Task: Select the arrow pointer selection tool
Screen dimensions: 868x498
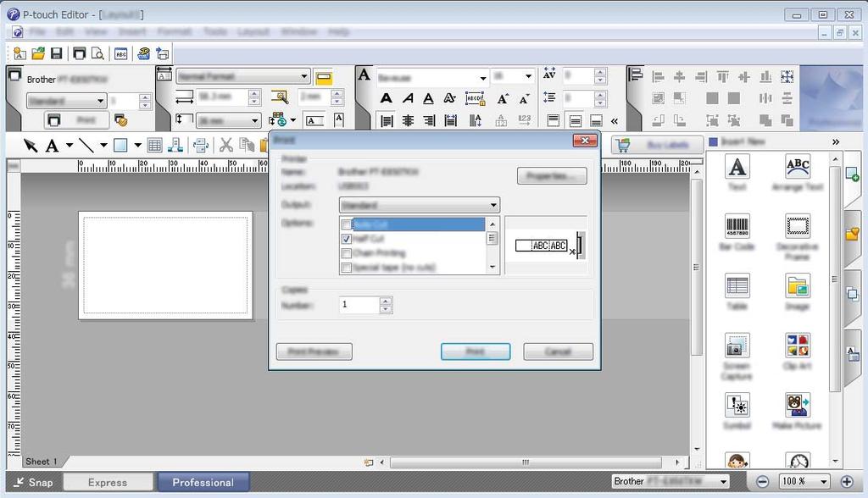Action: tap(31, 146)
